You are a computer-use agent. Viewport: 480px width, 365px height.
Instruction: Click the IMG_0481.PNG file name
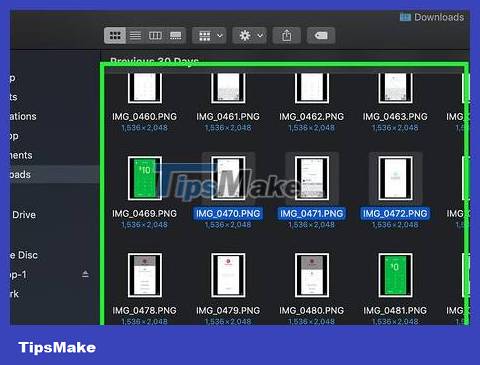point(395,311)
